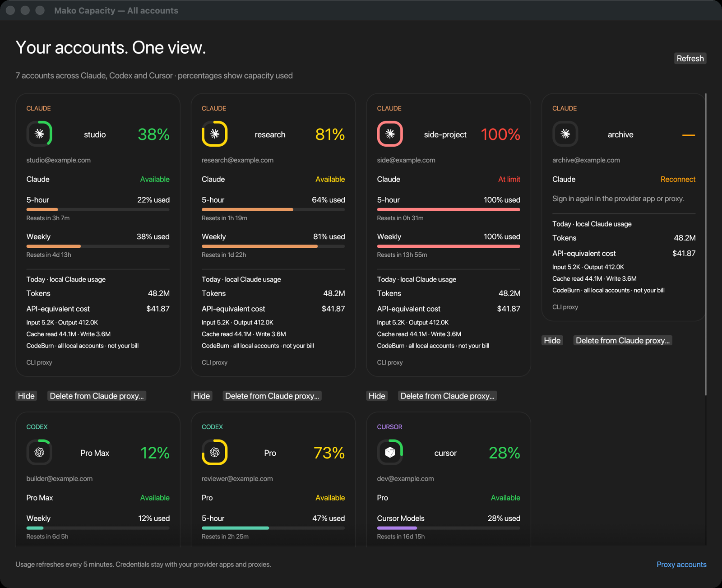722x588 pixels.
Task: Click the 100% capacity value for side-project
Action: (x=500, y=134)
